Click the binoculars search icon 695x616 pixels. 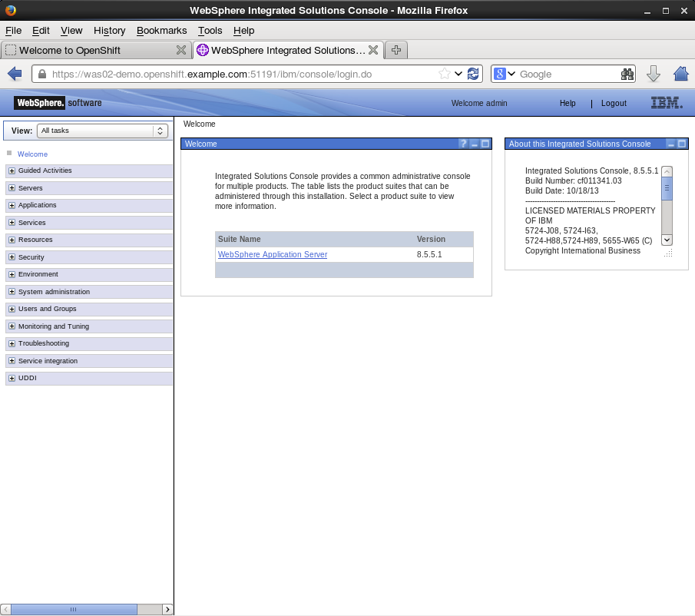627,74
